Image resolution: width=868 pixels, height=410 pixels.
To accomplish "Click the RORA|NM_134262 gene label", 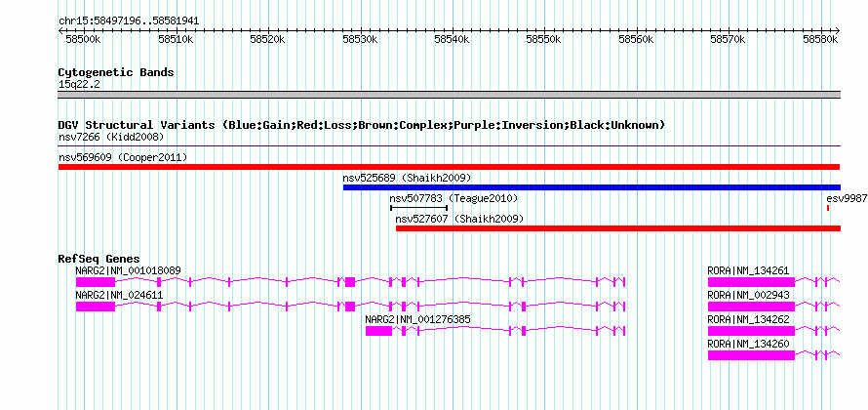I will pyautogui.click(x=748, y=319).
